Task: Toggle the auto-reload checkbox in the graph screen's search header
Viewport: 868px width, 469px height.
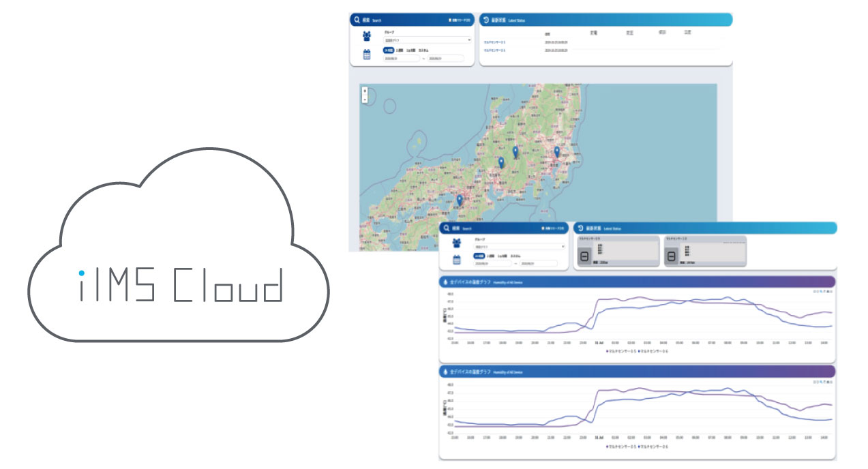Action: 543,228
